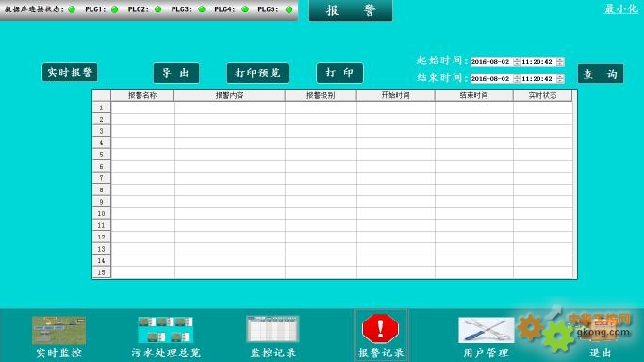Click the 实时报警 button

[x=70, y=73]
